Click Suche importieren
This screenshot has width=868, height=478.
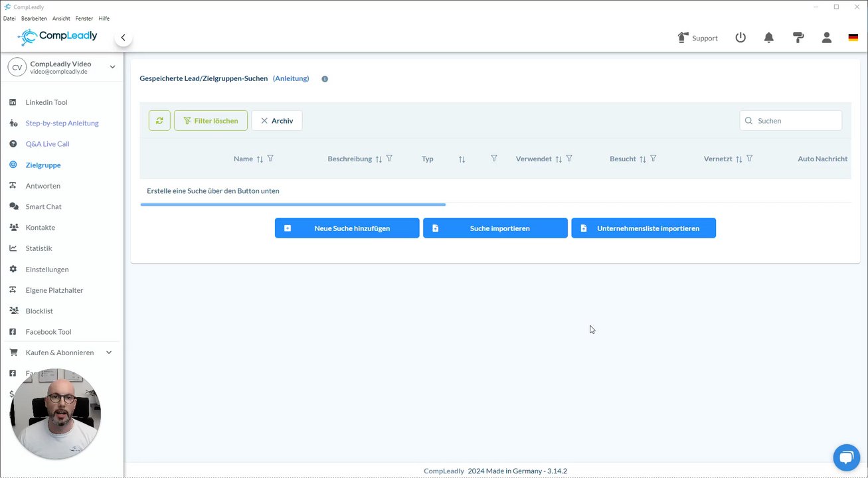[x=495, y=228]
